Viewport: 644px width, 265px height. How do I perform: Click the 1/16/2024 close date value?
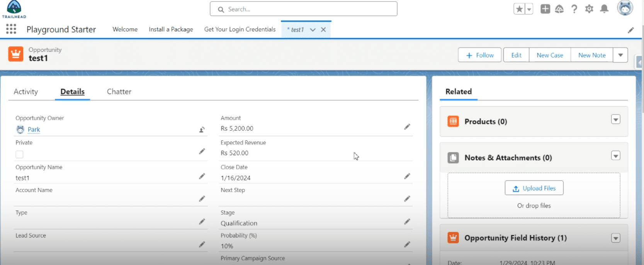point(235,178)
